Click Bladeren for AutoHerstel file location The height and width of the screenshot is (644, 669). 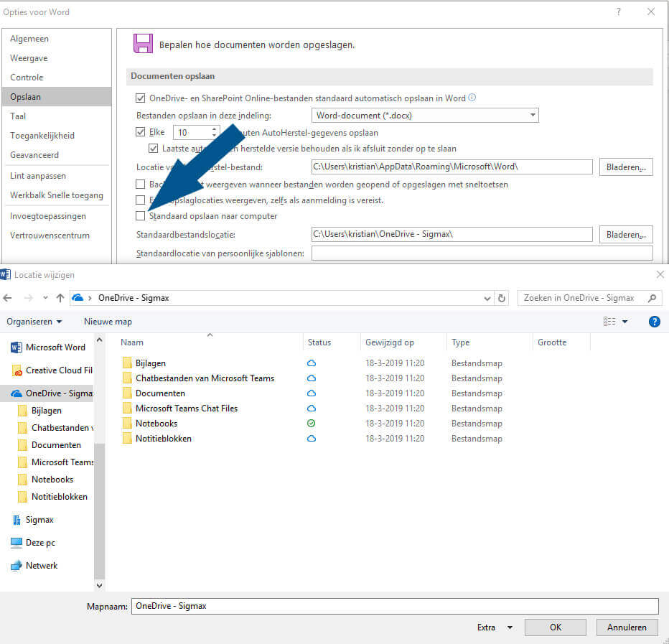coord(626,167)
